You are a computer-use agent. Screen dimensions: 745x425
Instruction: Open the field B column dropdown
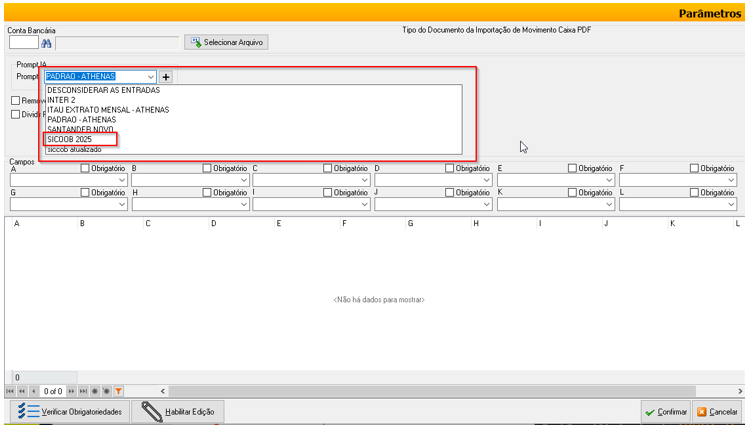[243, 180]
